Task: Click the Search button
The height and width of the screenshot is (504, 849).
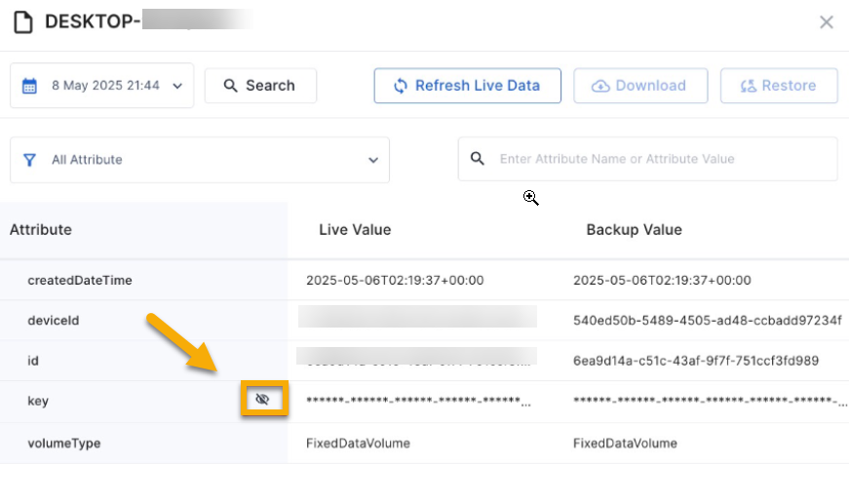Action: tap(260, 86)
